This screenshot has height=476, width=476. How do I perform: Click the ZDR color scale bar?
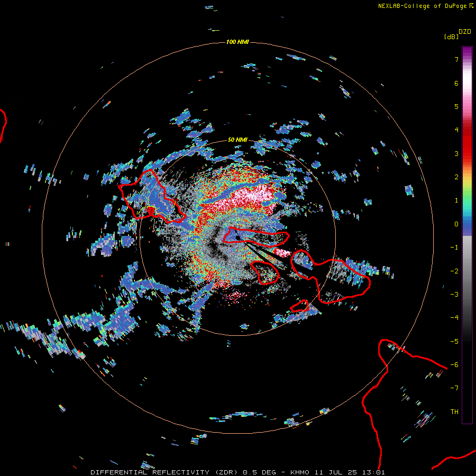pos(467,235)
